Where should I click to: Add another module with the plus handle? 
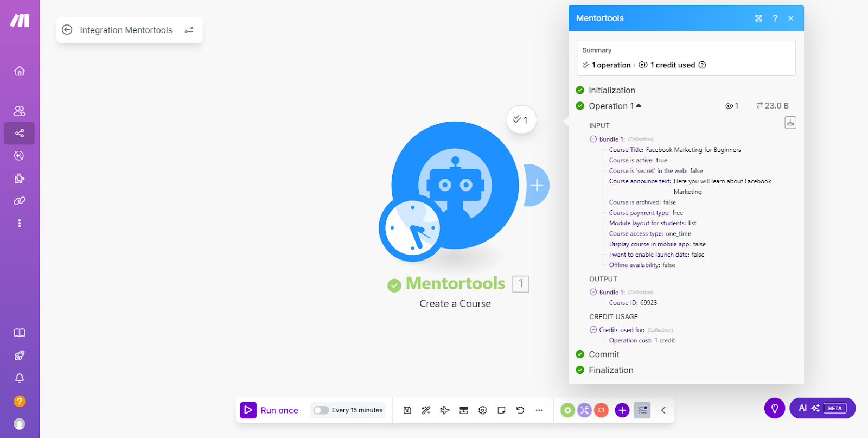coord(537,185)
